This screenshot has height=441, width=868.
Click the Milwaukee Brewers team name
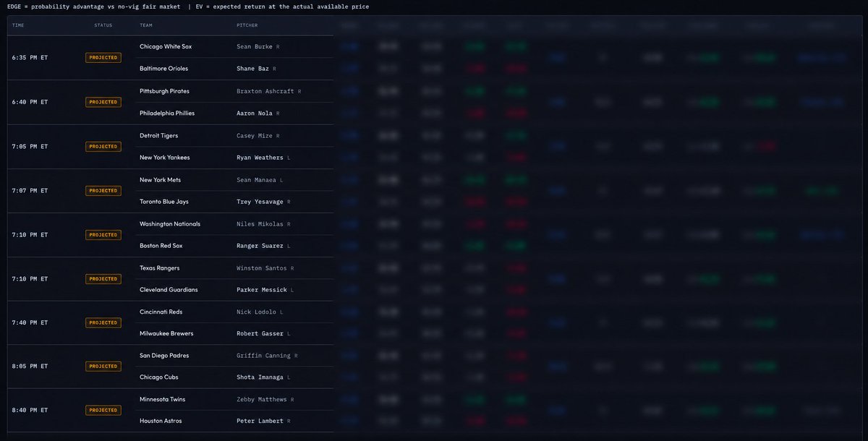166,334
